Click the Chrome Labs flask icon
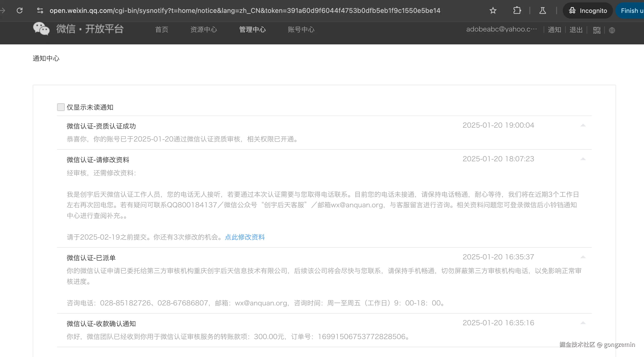 pyautogui.click(x=542, y=10)
